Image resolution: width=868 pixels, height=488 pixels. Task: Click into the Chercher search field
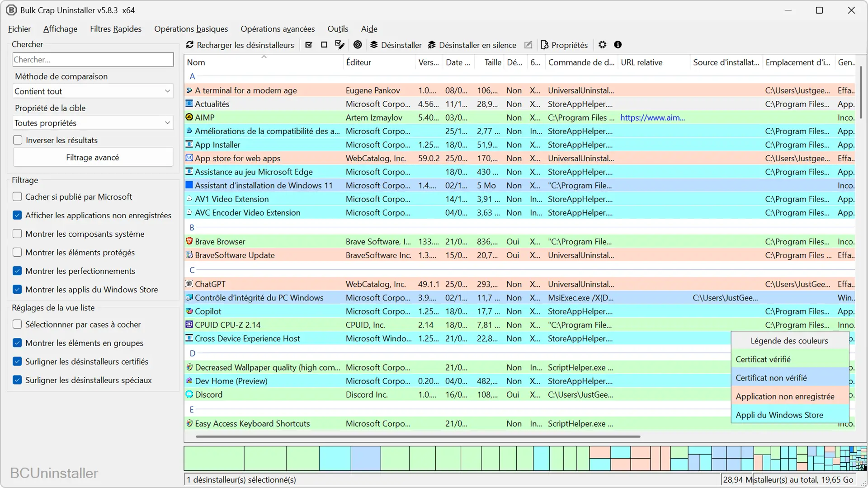[x=93, y=60]
